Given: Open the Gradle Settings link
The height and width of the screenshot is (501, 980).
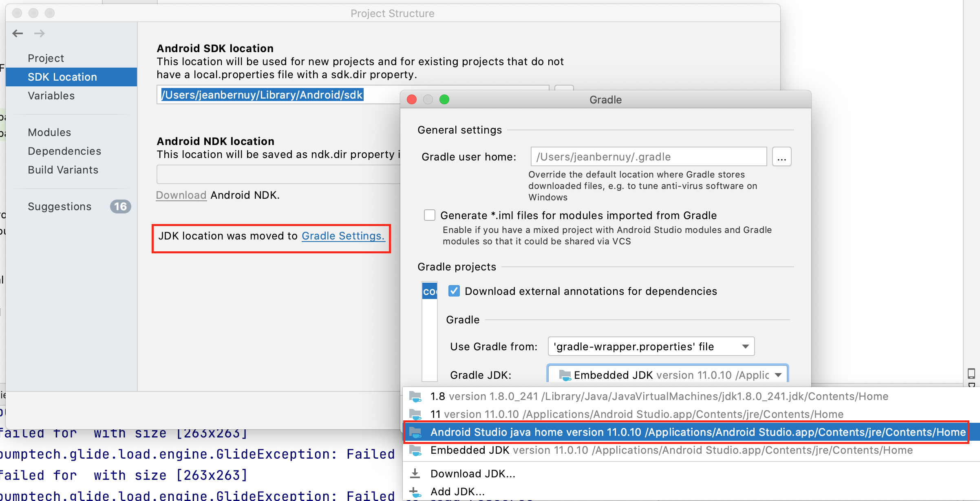Looking at the screenshot, I should pos(343,236).
